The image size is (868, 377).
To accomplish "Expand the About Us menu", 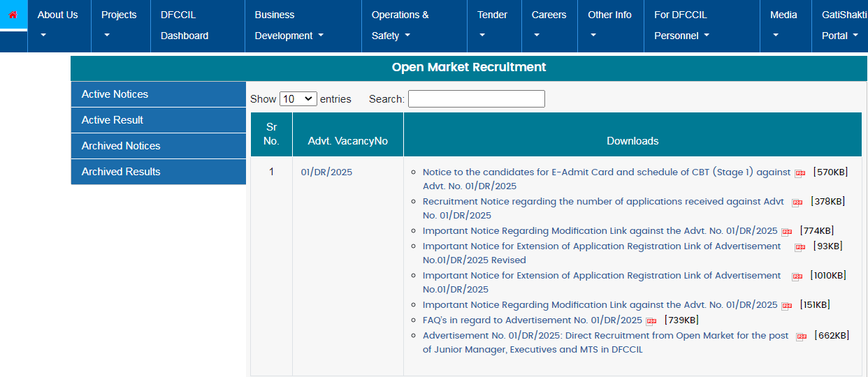I will pos(59,25).
